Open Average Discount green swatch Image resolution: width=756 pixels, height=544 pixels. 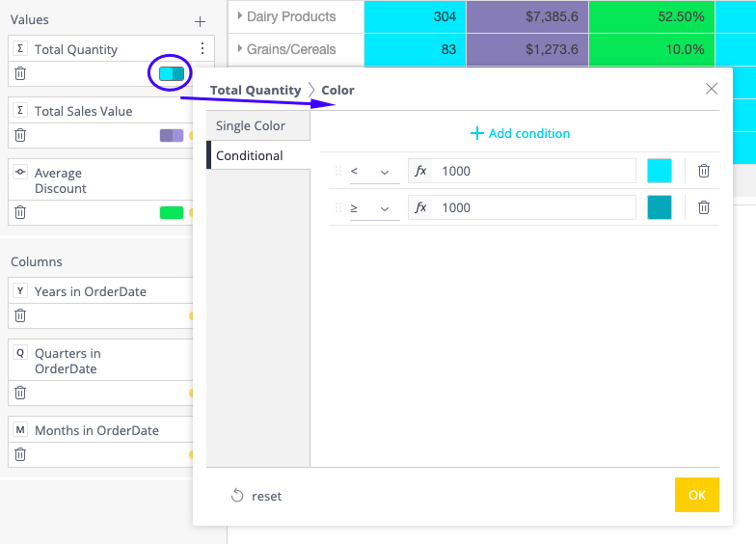pos(172,212)
